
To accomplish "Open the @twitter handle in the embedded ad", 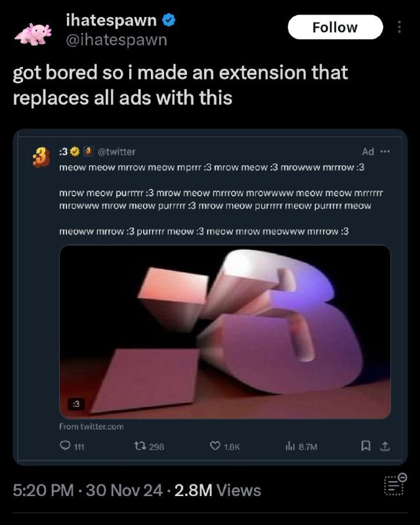I will (x=117, y=152).
